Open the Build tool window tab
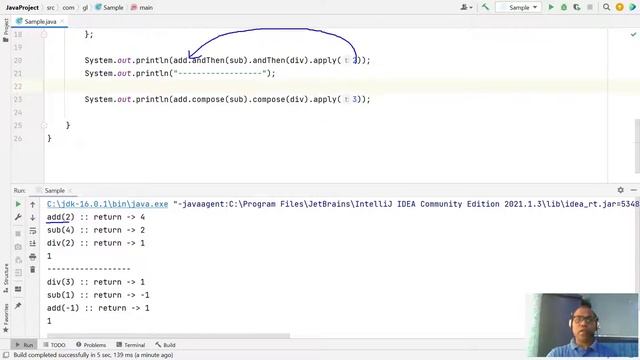Image resolution: width=640 pixels, height=360 pixels. click(x=165, y=345)
